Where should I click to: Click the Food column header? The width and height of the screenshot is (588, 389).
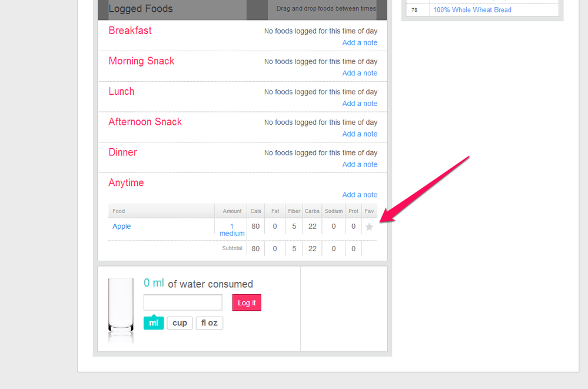click(118, 211)
